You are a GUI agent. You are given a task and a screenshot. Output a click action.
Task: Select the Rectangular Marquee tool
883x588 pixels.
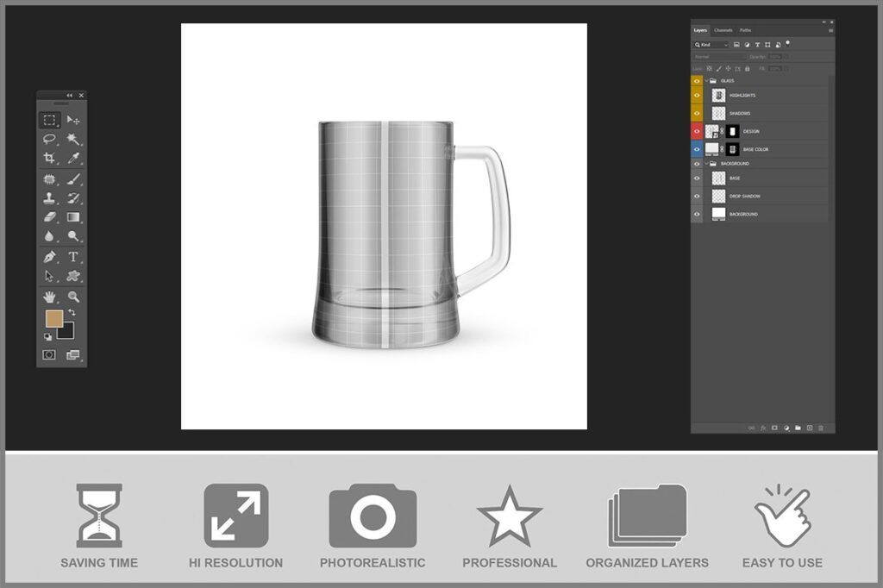[50, 121]
